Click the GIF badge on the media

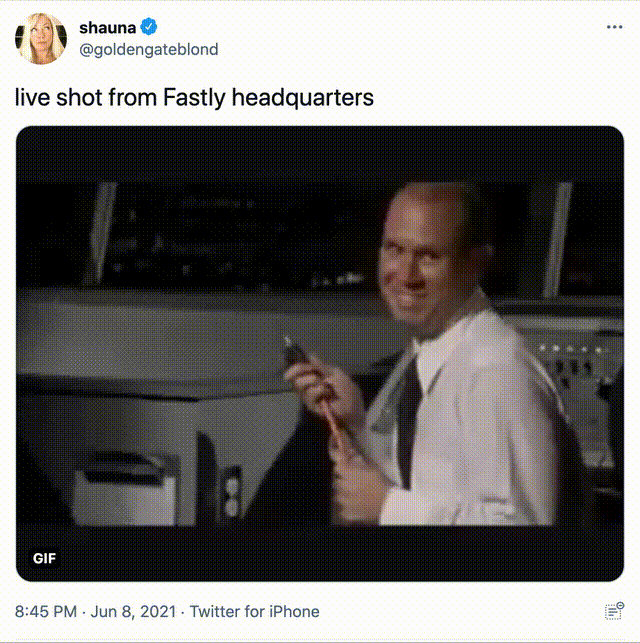point(44,558)
